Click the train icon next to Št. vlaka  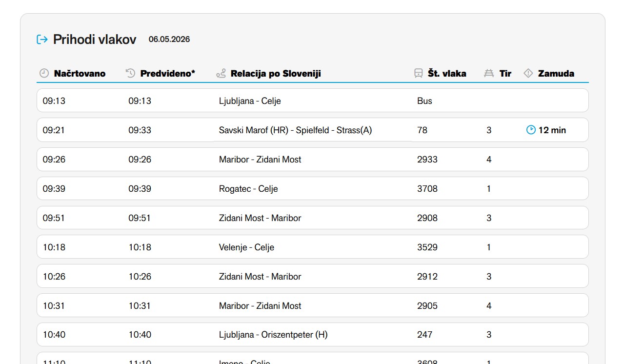(418, 73)
